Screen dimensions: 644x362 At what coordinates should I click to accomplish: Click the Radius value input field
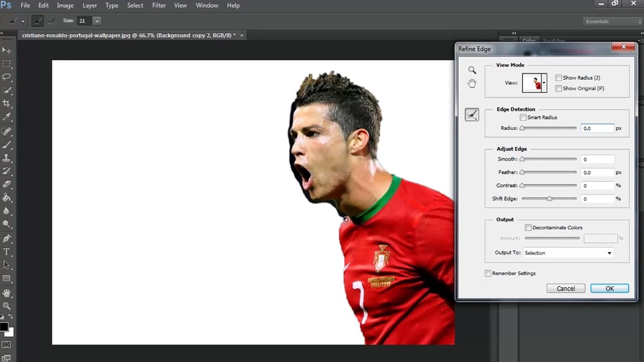598,129
